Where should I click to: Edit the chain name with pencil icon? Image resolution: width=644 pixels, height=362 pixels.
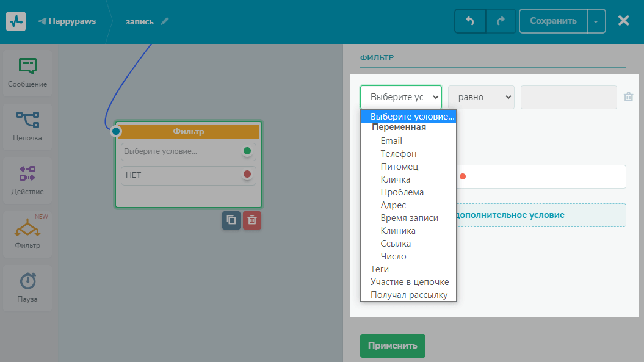tap(165, 21)
